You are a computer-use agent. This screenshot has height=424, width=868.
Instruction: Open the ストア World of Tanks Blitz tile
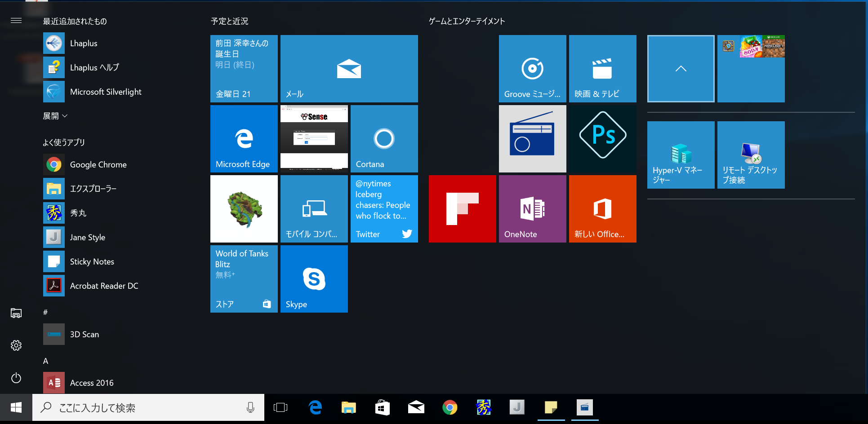tap(244, 279)
